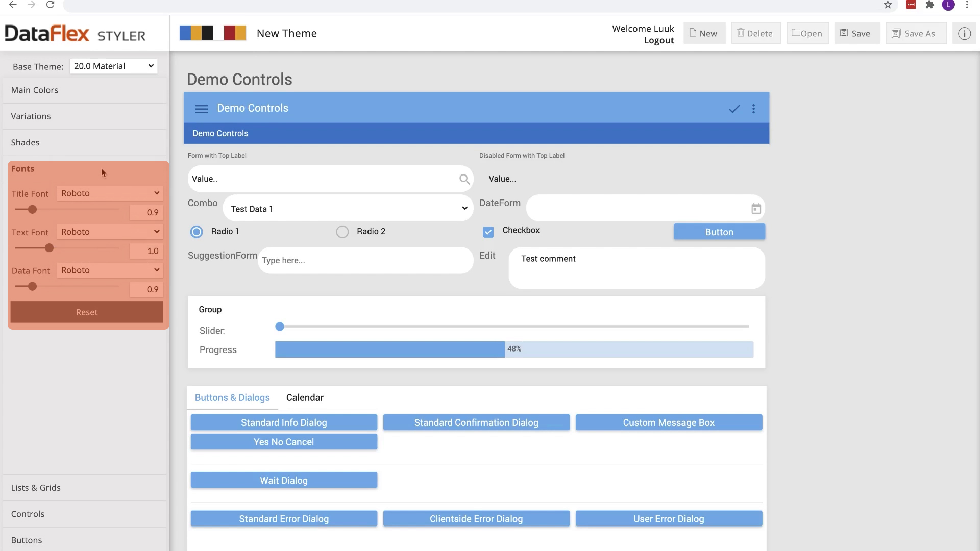Open the hamburger menu in Demo Controls
This screenshot has height=551, width=980.
201,109
